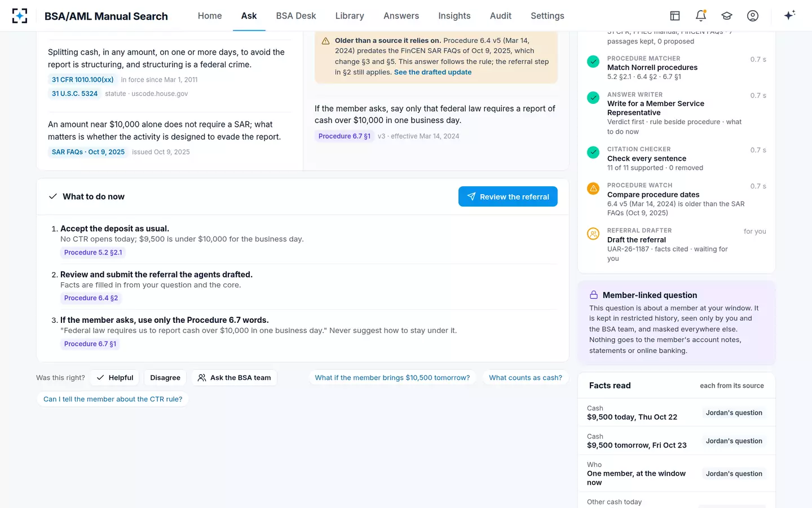812x508 pixels.
Task: Click the Disagree button
Action: pos(165,378)
